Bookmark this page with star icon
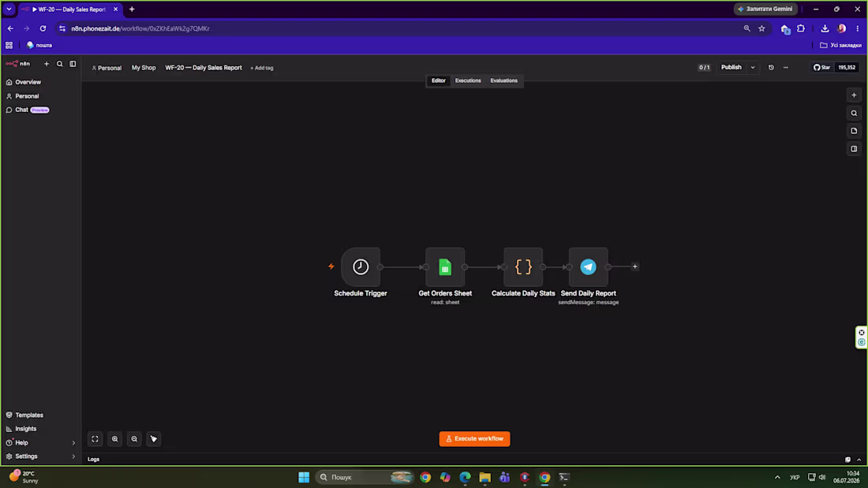 tap(761, 28)
